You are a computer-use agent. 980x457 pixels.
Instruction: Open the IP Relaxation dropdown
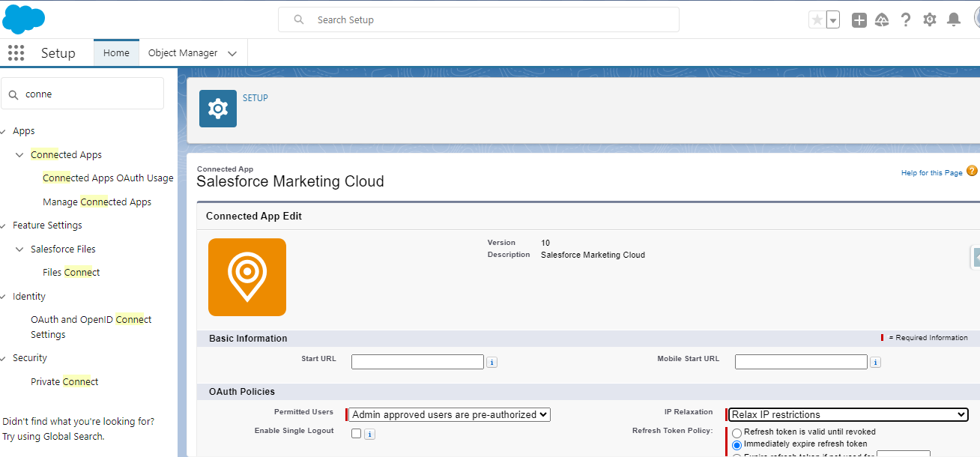pyautogui.click(x=847, y=414)
